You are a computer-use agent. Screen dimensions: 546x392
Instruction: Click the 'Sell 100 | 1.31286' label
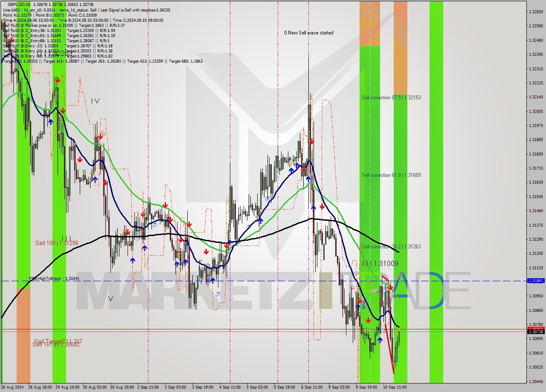[x=57, y=243]
